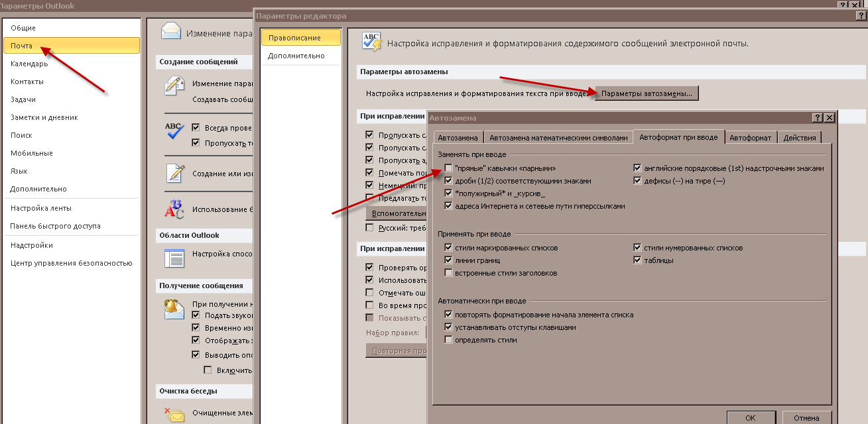Click envelope icon in Outlook mail settings

(170, 32)
